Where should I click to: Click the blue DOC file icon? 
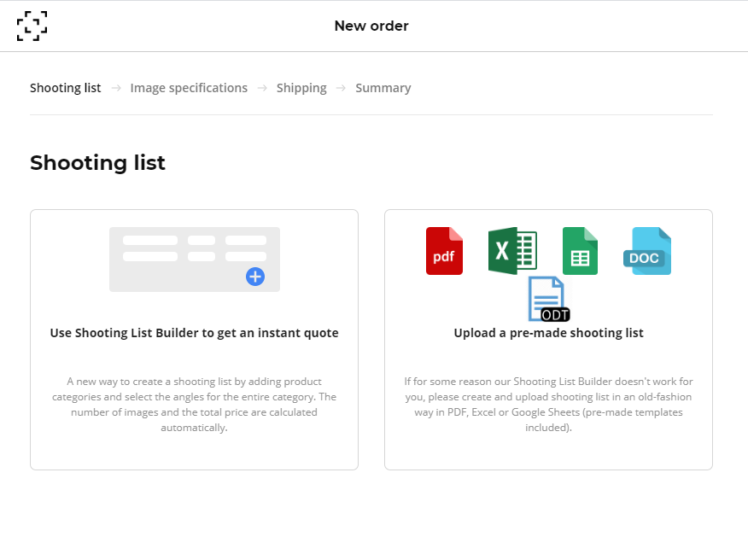pos(648,251)
